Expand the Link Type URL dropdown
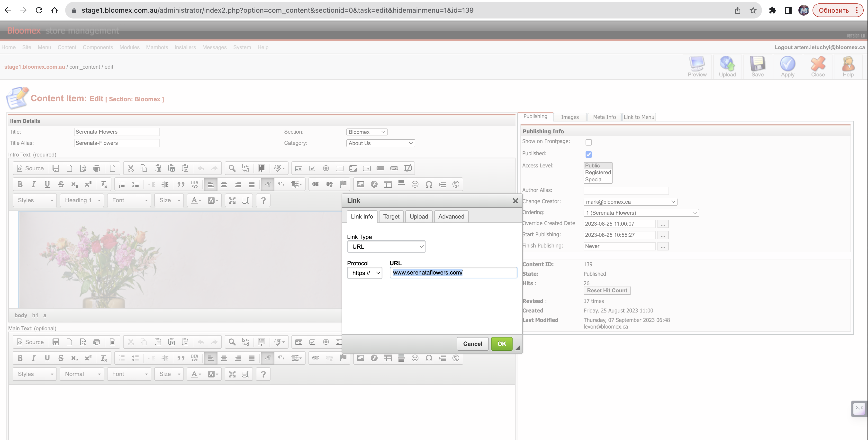Screen dimensions: 868x440 tap(387, 247)
